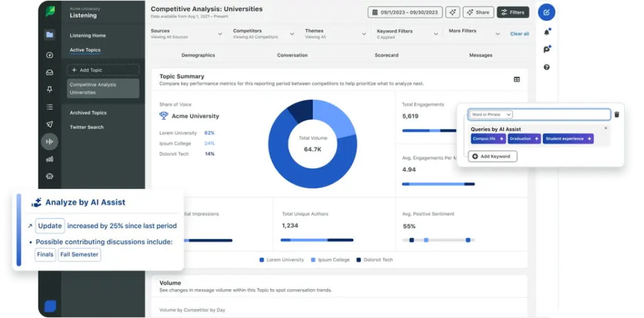Click the Total Volume 64.7K donut center
The height and width of the screenshot is (318, 644).
click(x=313, y=144)
